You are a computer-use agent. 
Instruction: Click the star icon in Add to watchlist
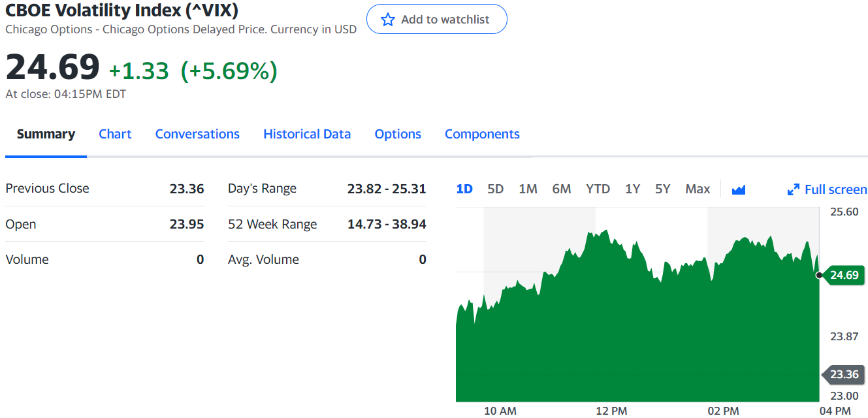pos(388,20)
